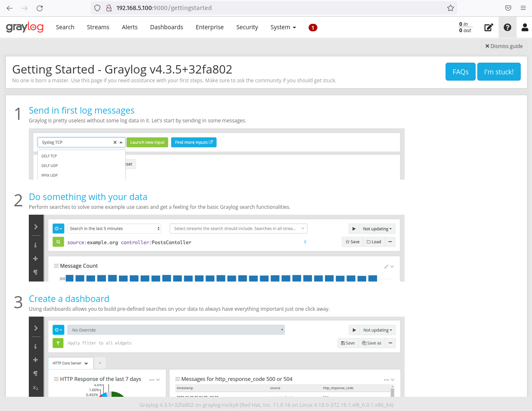Open the HTTP Core Server tab dropdown
Viewport: 532px width, 411px height.
click(x=70, y=363)
